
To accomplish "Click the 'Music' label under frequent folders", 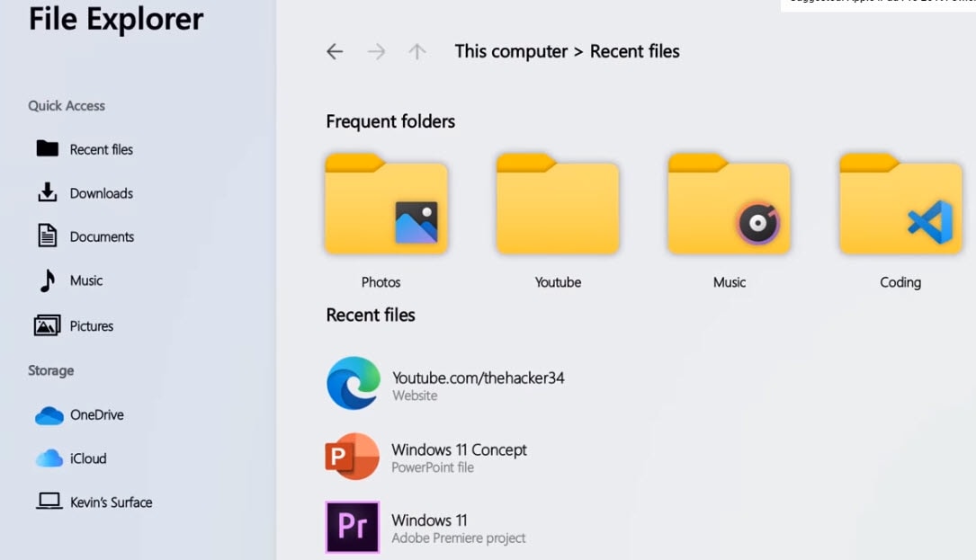I will click(730, 282).
